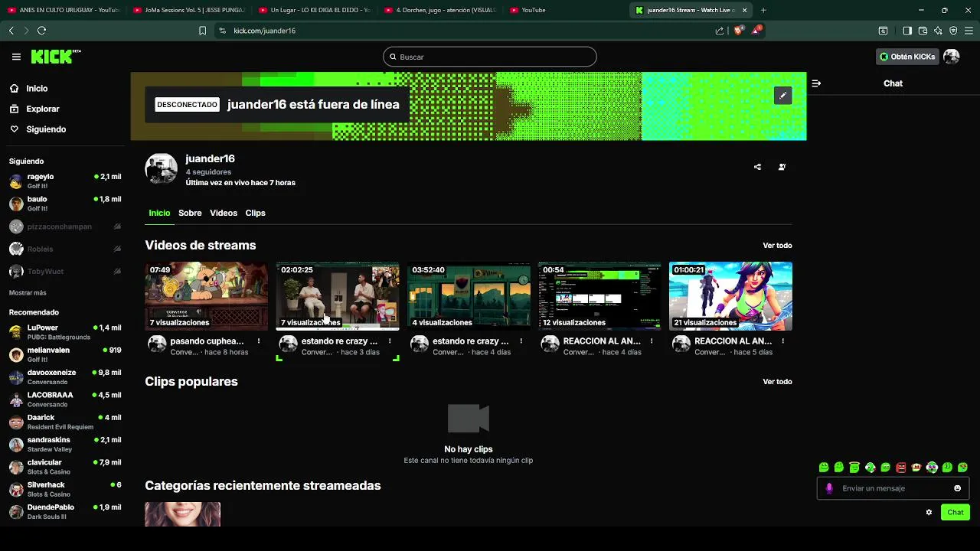Screen dimensions: 980x551
Task: Click the Brave VPN shield icon
Action: (953, 31)
